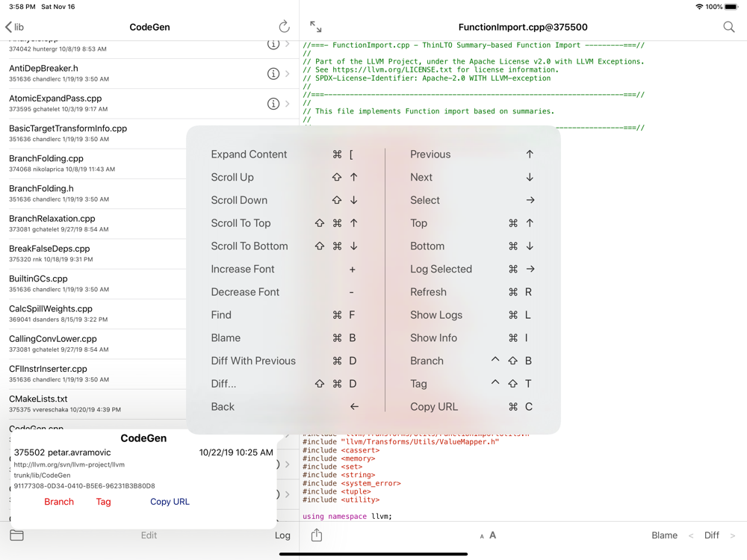Select Next in the shortcuts overlay
Viewport: 747px width, 560px height.
(x=472, y=177)
